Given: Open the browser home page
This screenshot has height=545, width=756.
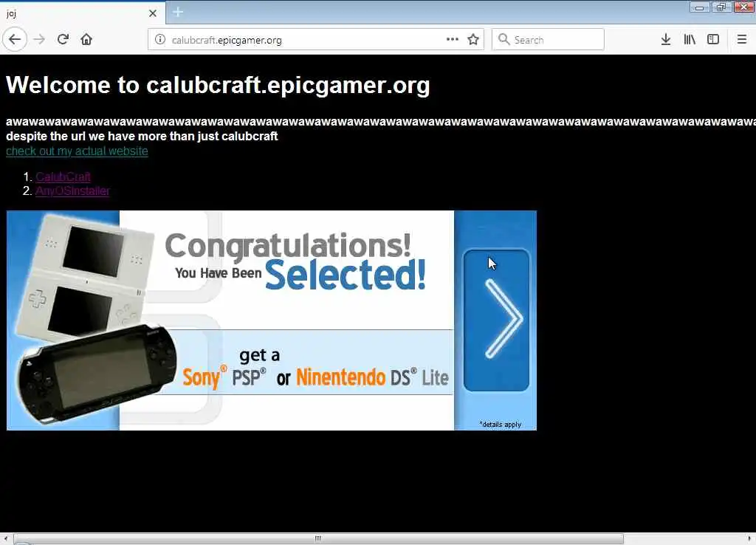Looking at the screenshot, I should [86, 40].
